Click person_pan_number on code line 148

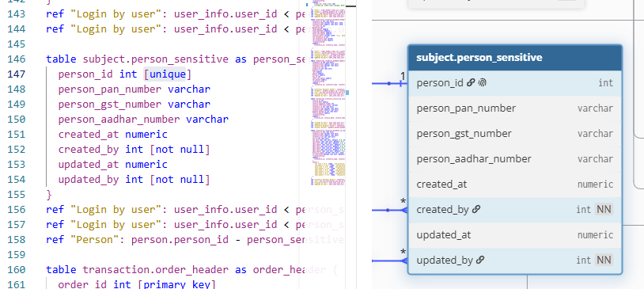(x=110, y=89)
